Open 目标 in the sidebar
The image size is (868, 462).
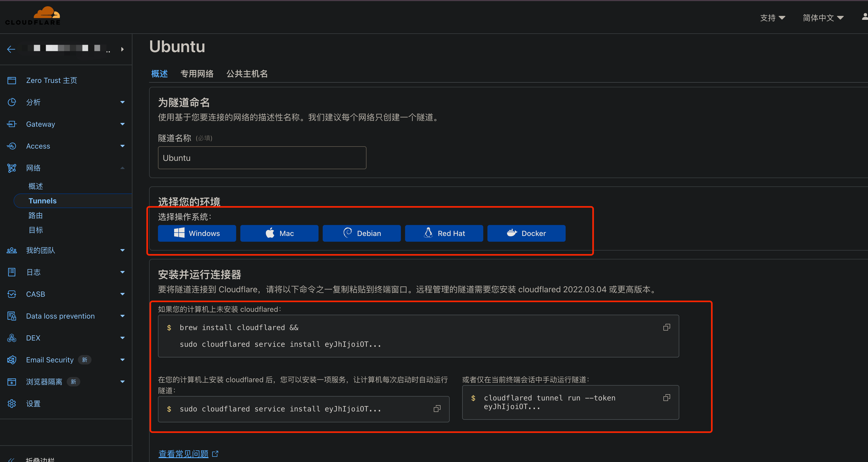[36, 230]
